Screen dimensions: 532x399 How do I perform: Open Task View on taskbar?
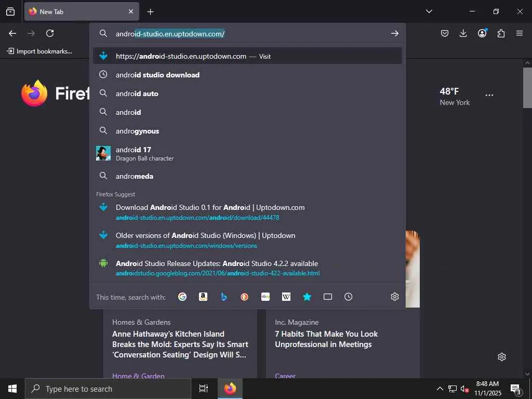203,389
